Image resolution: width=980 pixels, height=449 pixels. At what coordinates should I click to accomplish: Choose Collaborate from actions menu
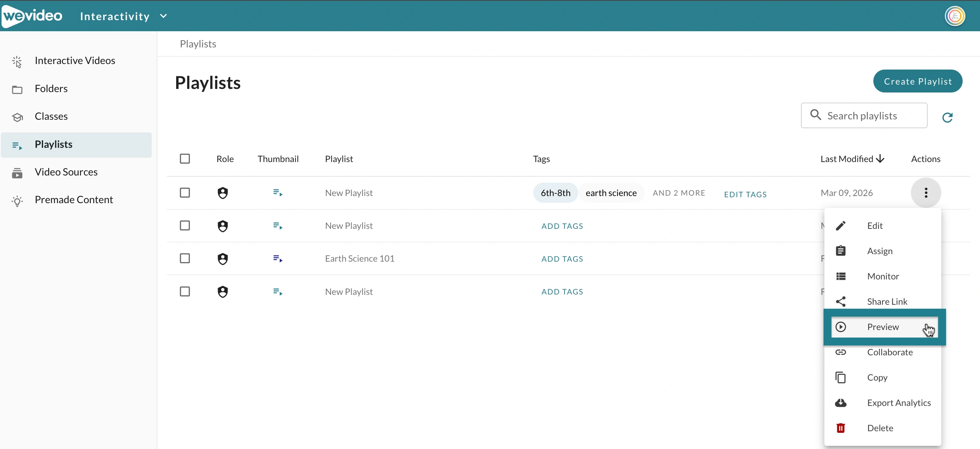click(882, 352)
